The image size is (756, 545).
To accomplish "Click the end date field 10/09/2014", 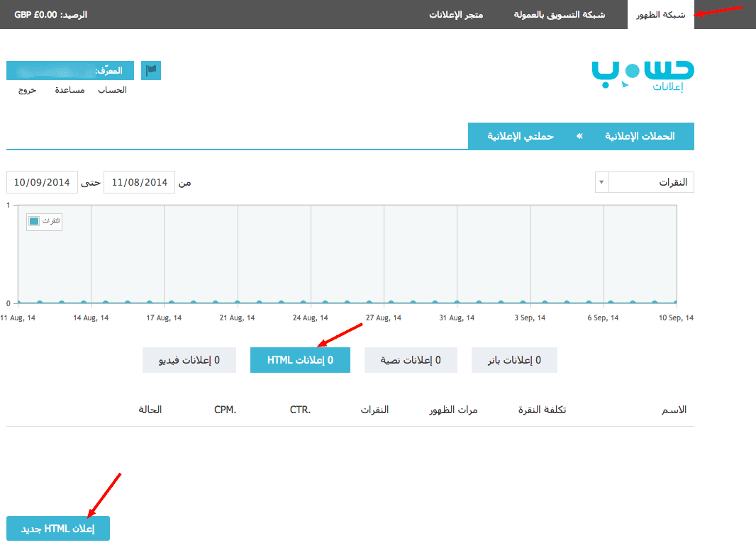I will coord(42,182).
